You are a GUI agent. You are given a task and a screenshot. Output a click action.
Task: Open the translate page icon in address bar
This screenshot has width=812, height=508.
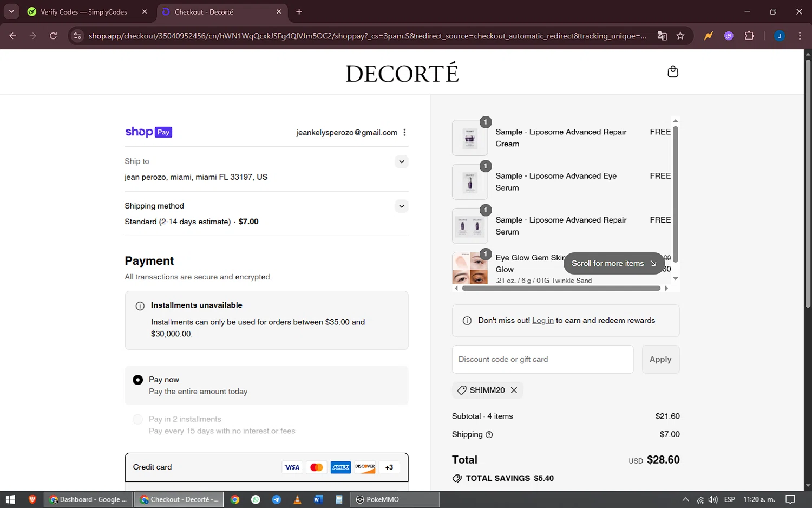tap(662, 36)
